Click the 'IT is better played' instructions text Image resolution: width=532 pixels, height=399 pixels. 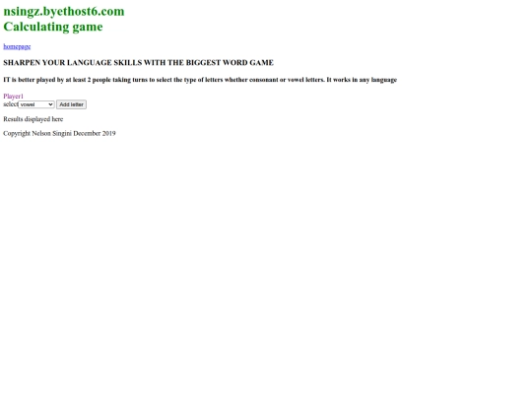(200, 80)
